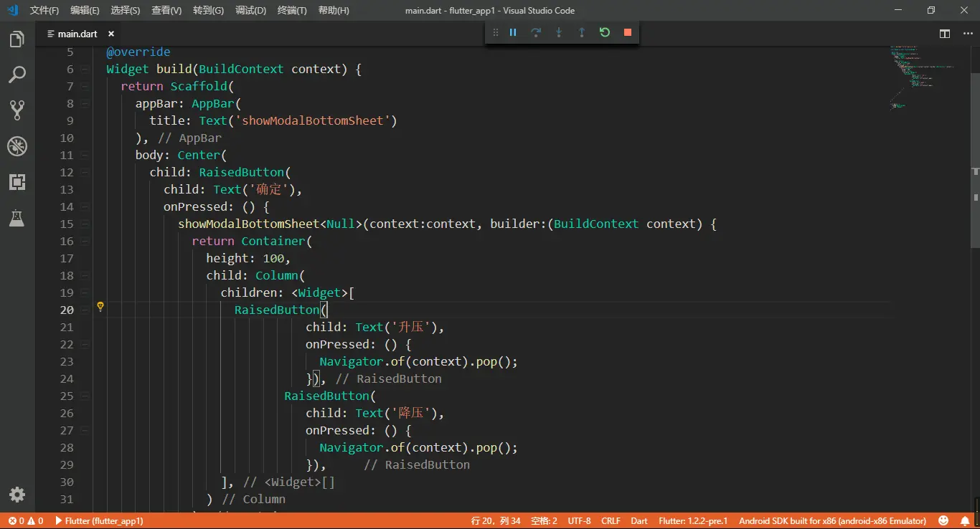Open the Manage gear at the sidebar bottom
The image size is (980, 529).
(x=17, y=495)
